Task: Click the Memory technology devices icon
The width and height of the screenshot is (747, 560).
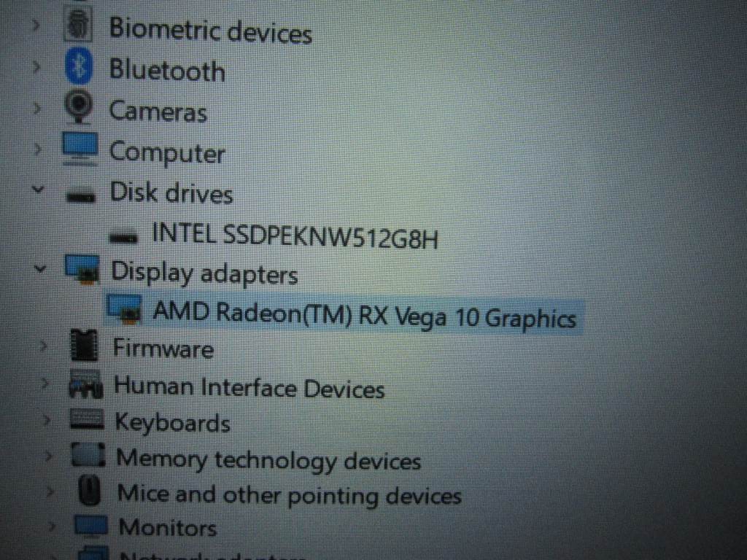Action: click(88, 455)
